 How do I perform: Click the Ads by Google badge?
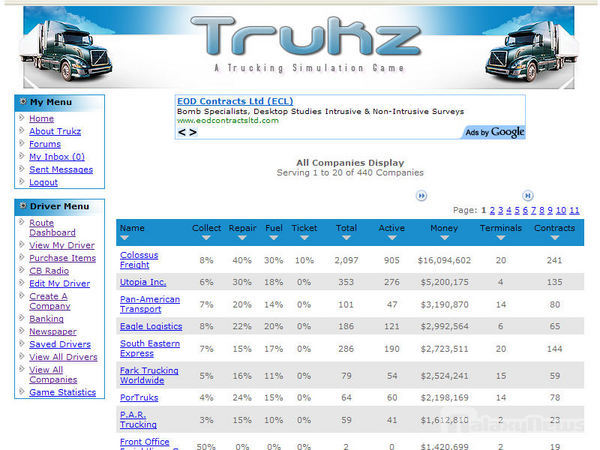pos(493,132)
